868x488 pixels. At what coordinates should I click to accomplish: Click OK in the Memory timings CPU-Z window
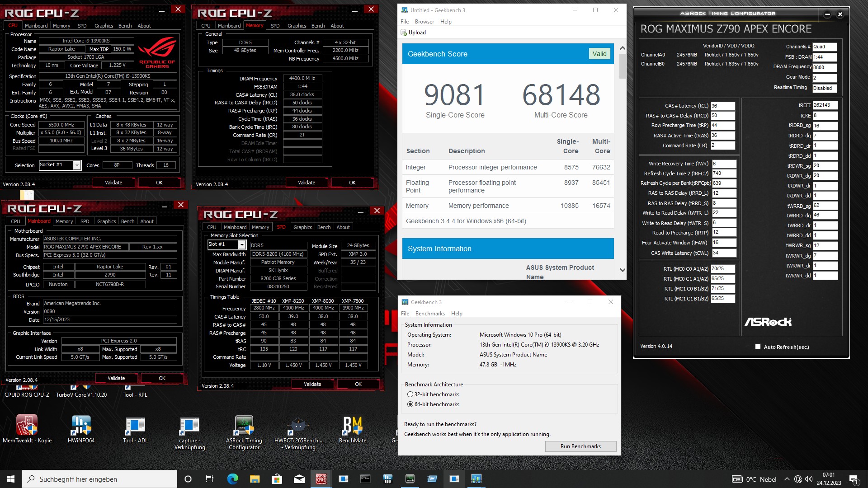(x=353, y=183)
